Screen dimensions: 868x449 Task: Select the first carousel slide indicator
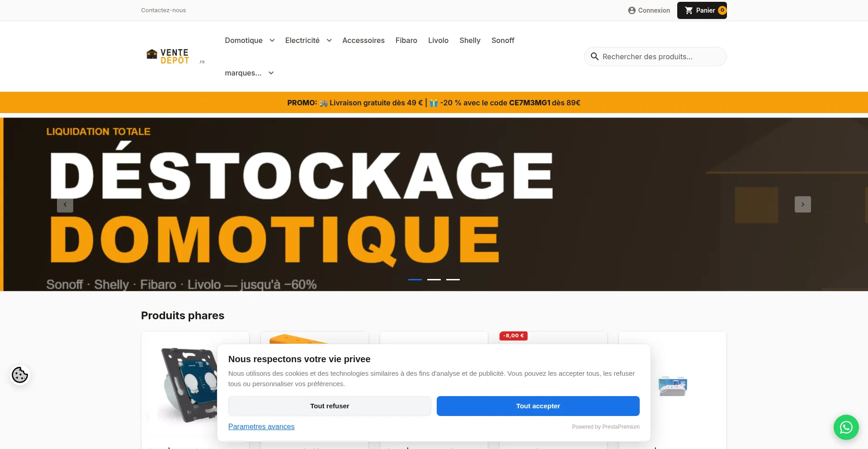coord(415,279)
